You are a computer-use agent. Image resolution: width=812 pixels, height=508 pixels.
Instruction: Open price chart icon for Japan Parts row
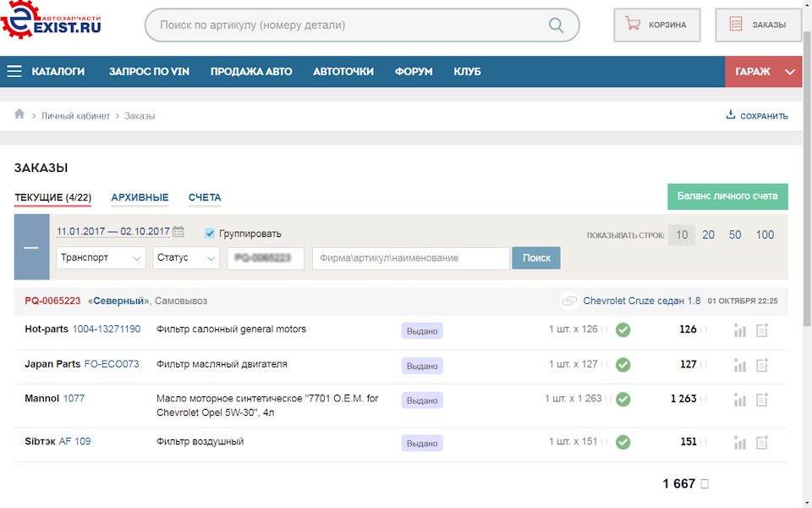740,366
